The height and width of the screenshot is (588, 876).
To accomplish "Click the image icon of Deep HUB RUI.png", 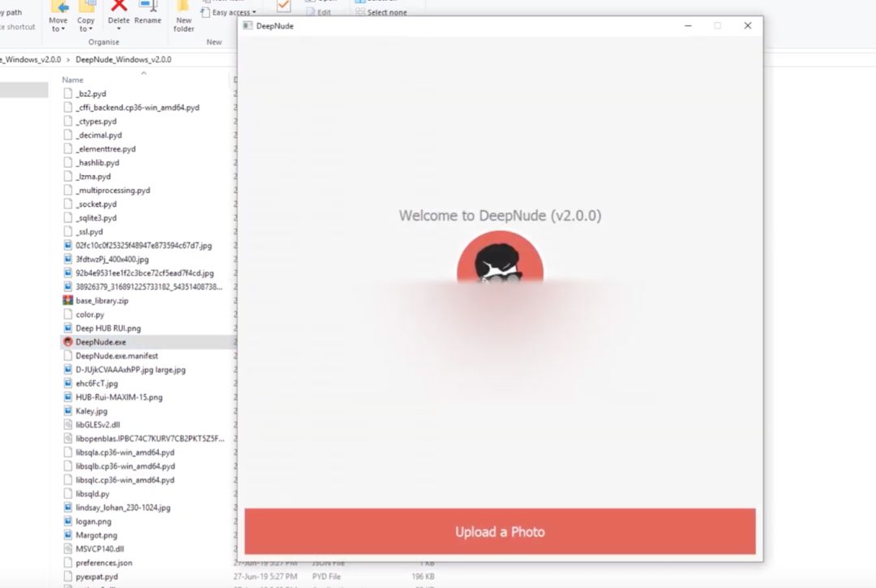I will coord(67,328).
